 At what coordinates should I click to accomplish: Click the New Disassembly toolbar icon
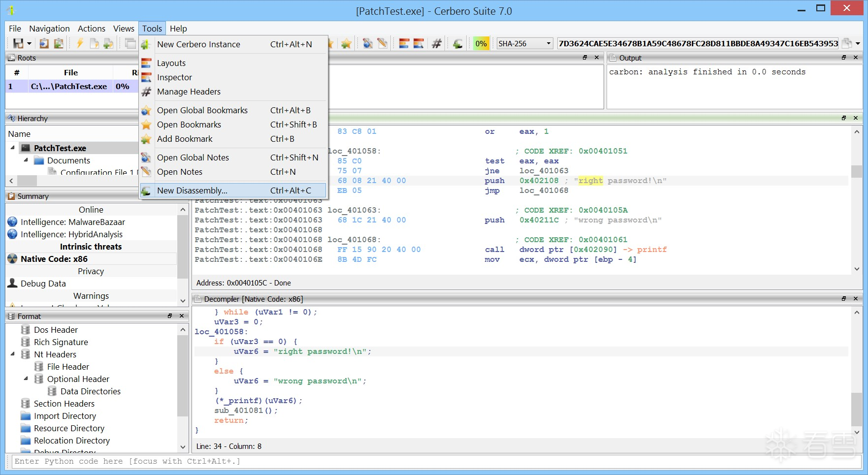(x=458, y=44)
